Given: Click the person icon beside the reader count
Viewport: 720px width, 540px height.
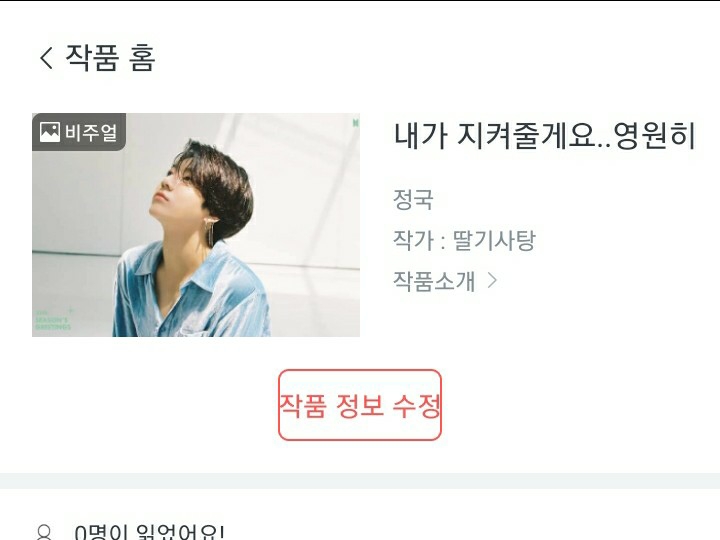Looking at the screenshot, I should 44,533.
